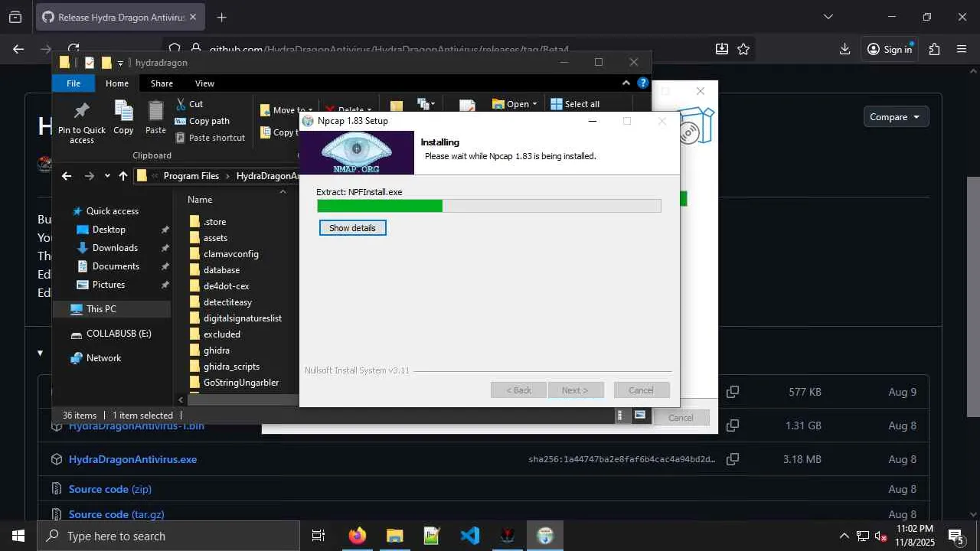The height and width of the screenshot is (551, 980).
Task: Select the ghidra_scripts folder
Action: point(231,367)
